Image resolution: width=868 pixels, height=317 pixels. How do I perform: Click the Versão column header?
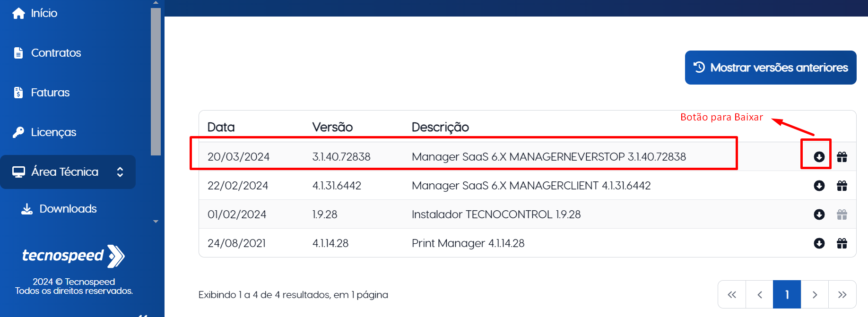coord(332,127)
